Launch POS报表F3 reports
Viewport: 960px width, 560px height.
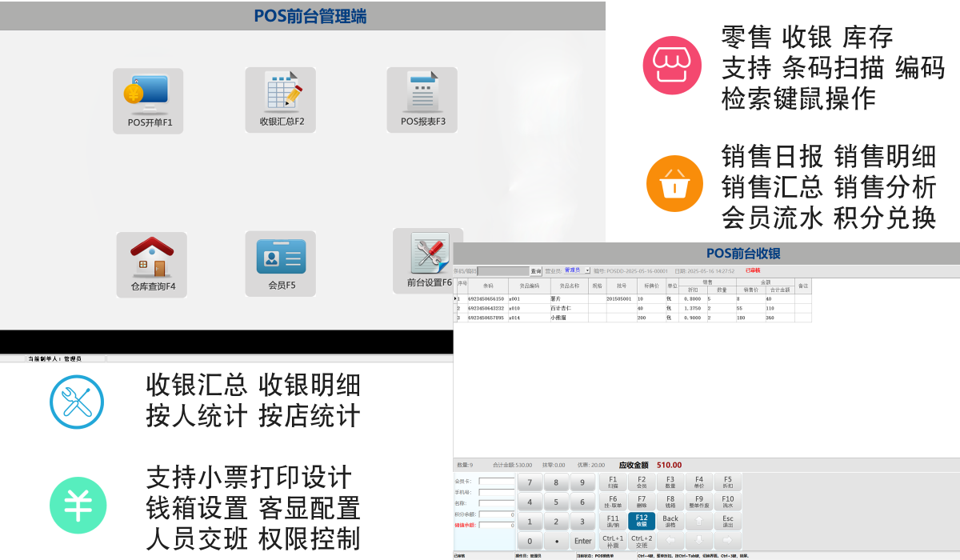pos(422,100)
